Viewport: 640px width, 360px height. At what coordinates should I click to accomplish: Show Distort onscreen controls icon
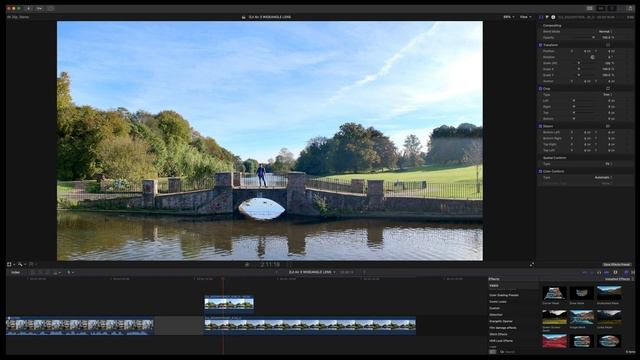click(608, 126)
